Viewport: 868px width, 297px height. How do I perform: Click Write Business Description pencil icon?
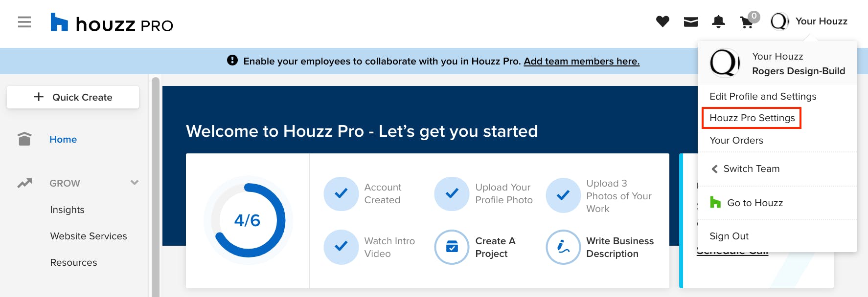pyautogui.click(x=563, y=247)
